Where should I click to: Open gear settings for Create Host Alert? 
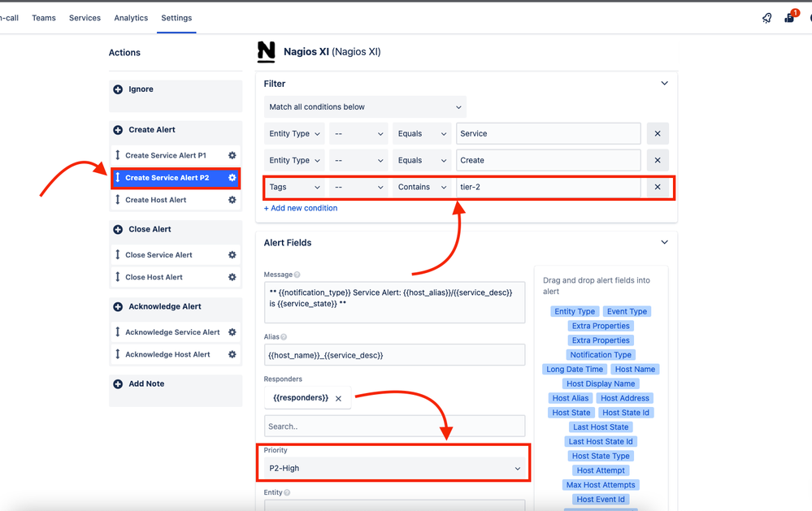click(232, 200)
